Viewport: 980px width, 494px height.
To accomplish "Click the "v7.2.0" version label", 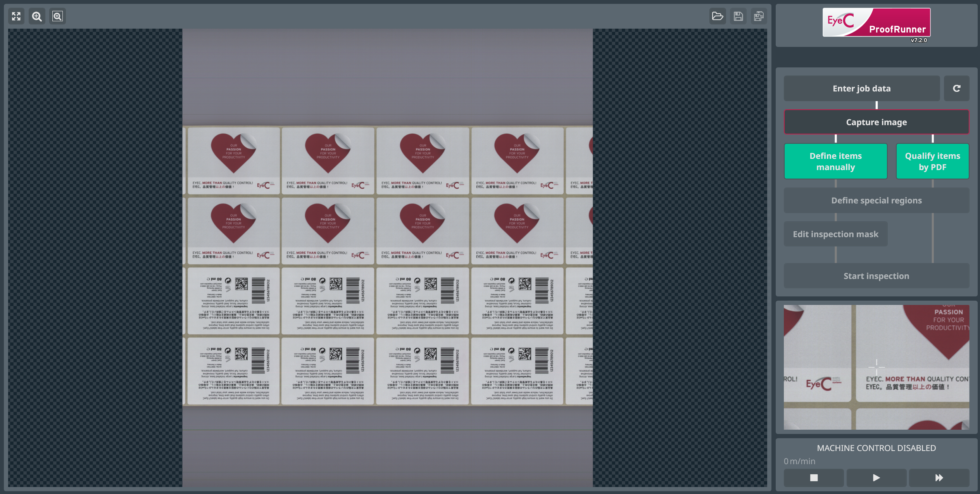I will 919,40.
